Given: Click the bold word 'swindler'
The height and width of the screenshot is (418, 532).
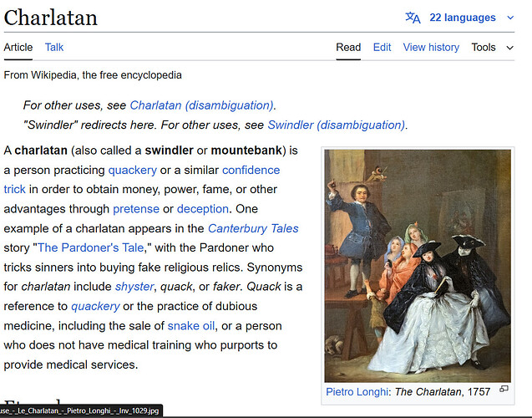Looking at the screenshot, I should click(x=169, y=150).
